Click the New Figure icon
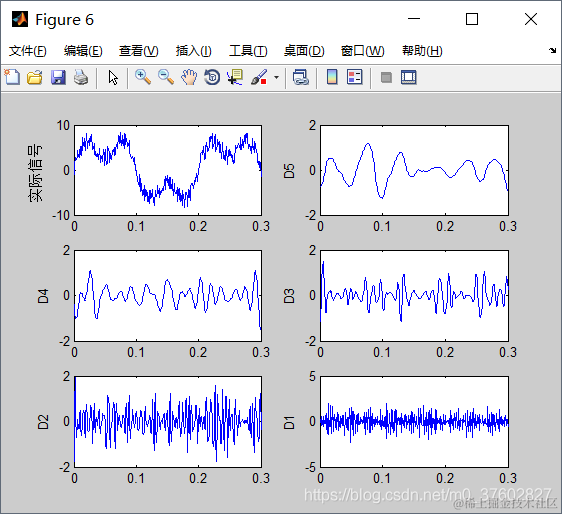This screenshot has height=514, width=562. click(x=12, y=77)
